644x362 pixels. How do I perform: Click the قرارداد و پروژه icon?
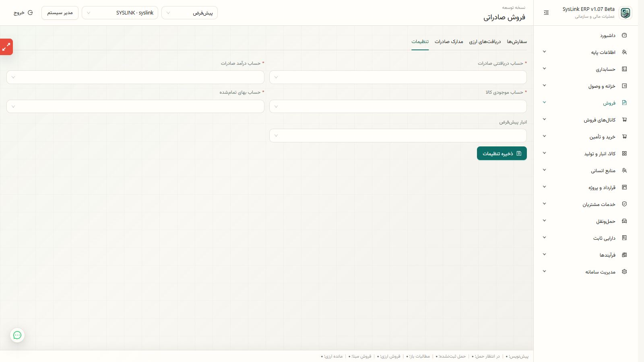click(x=624, y=187)
